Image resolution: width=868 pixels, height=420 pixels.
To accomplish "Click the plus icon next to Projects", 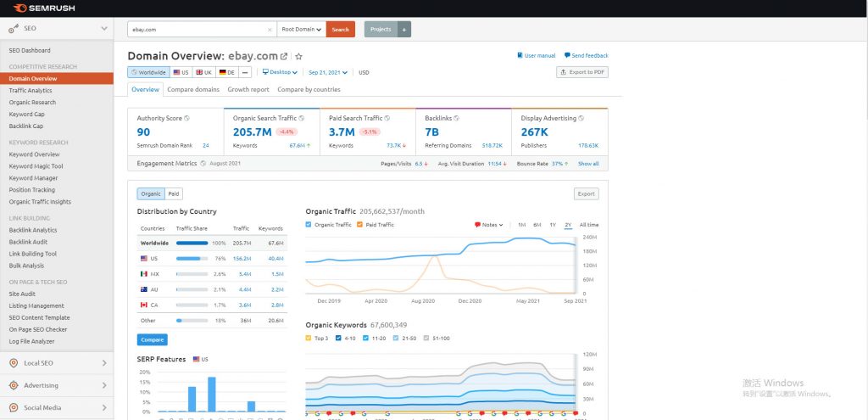I will (x=404, y=30).
